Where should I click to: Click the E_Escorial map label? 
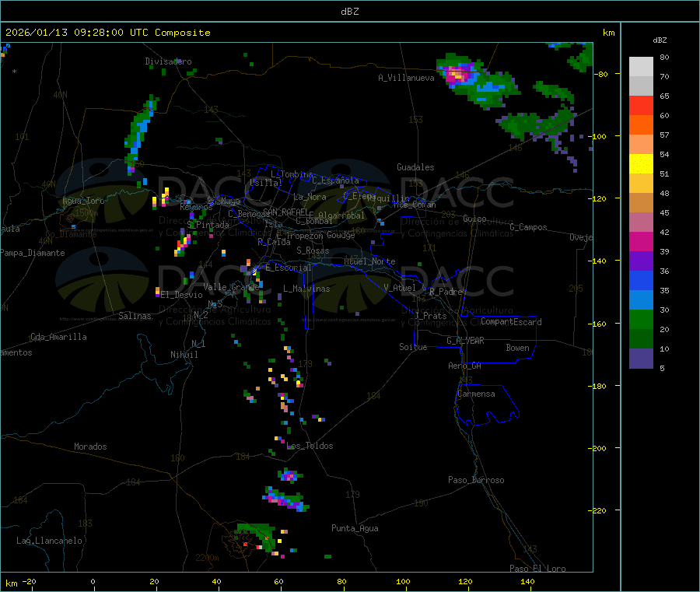(x=289, y=268)
